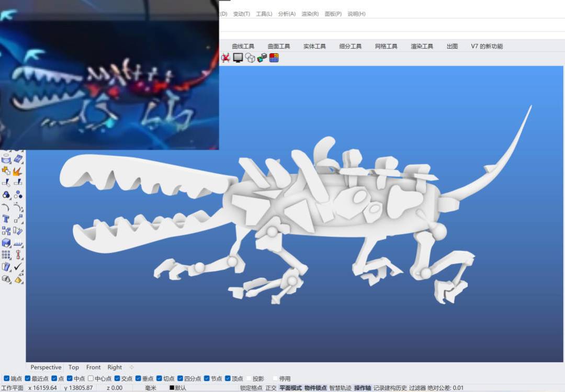Select the Scale tool with two squares
The width and height of the screenshot is (565, 392).
pos(18,219)
